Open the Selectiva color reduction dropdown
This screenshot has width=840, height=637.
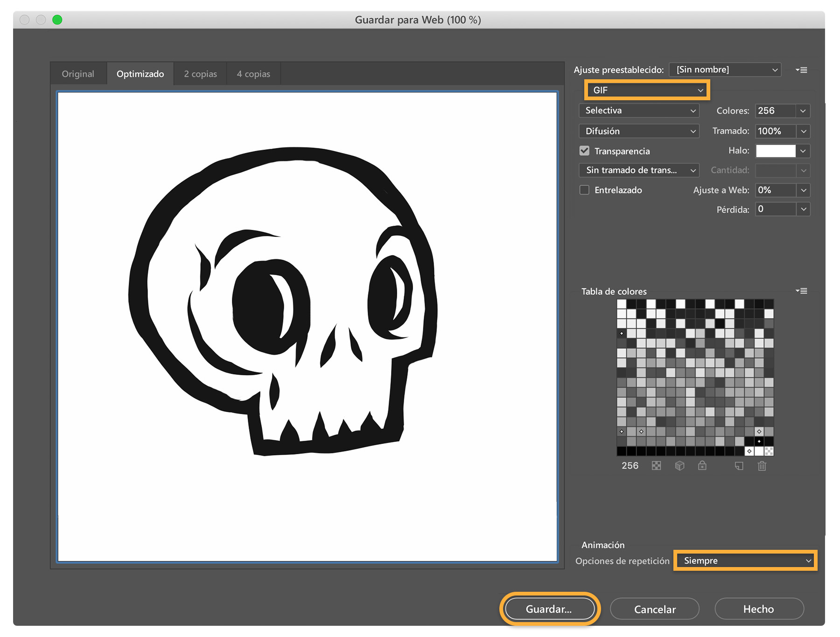coord(639,111)
